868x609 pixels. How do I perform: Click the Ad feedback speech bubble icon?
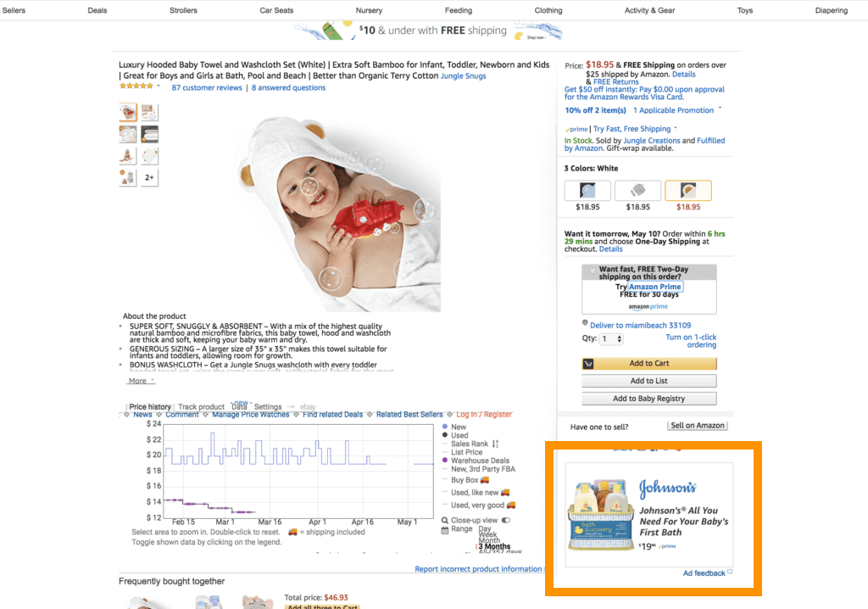point(730,572)
